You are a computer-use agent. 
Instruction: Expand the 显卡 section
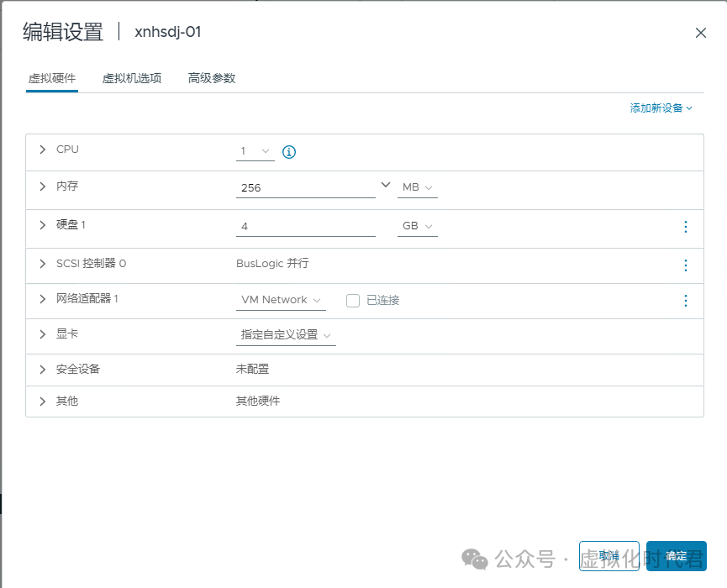pos(42,335)
